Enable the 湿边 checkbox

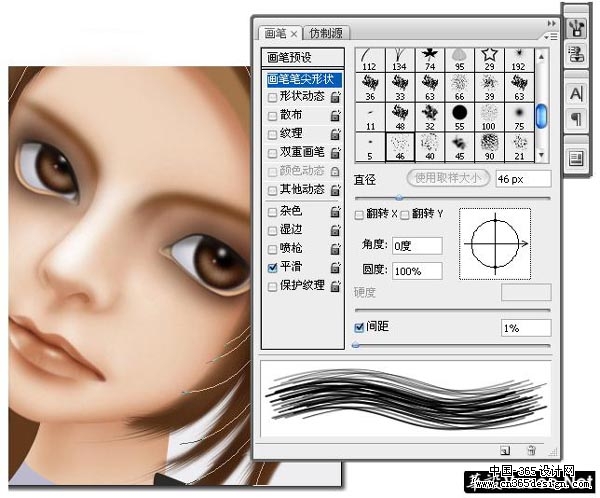point(272,231)
